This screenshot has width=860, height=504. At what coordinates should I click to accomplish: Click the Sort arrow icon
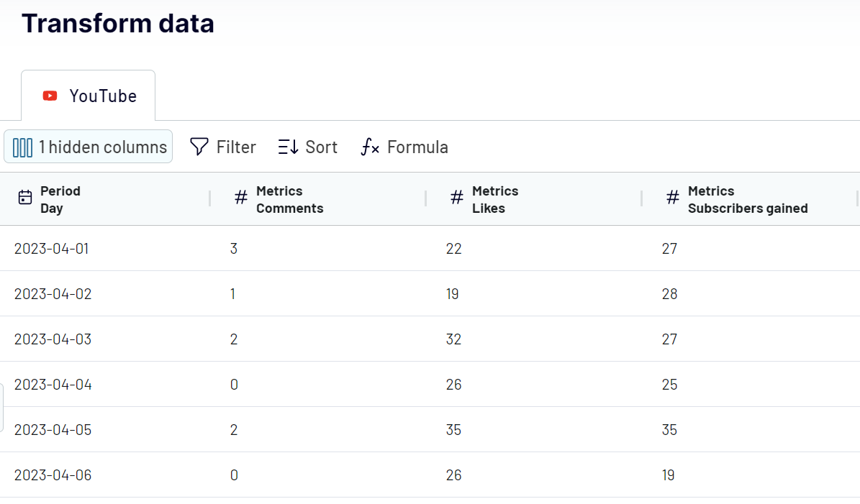[288, 147]
